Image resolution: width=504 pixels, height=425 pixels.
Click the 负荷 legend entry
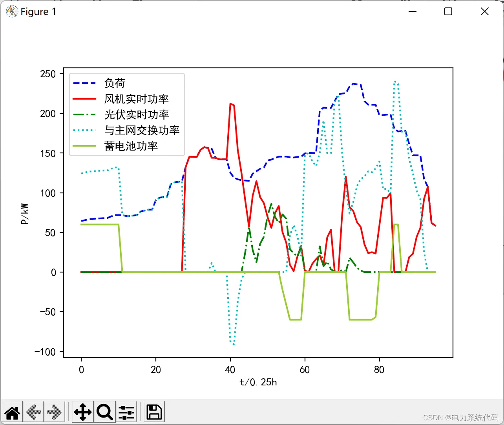pos(115,83)
